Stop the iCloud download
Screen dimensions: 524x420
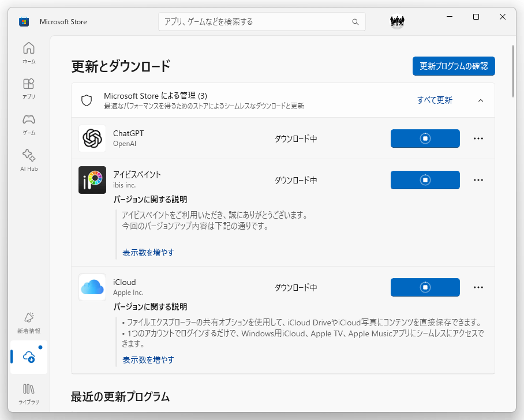(425, 287)
